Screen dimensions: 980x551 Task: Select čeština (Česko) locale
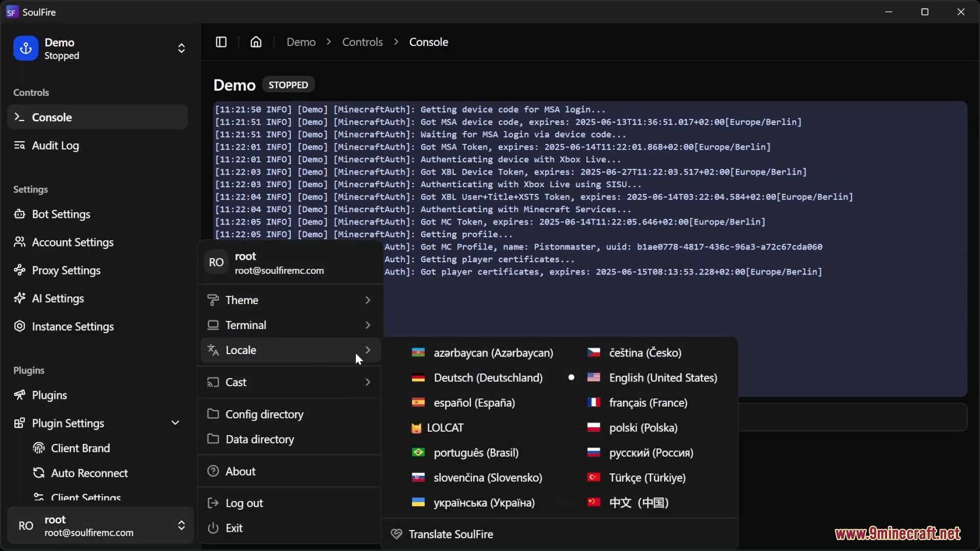coord(647,353)
